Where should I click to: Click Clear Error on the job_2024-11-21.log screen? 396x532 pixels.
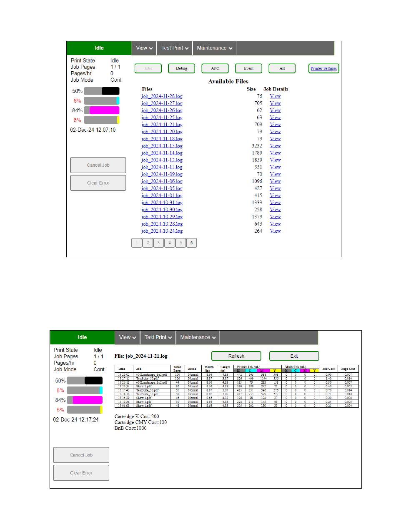coord(81,473)
